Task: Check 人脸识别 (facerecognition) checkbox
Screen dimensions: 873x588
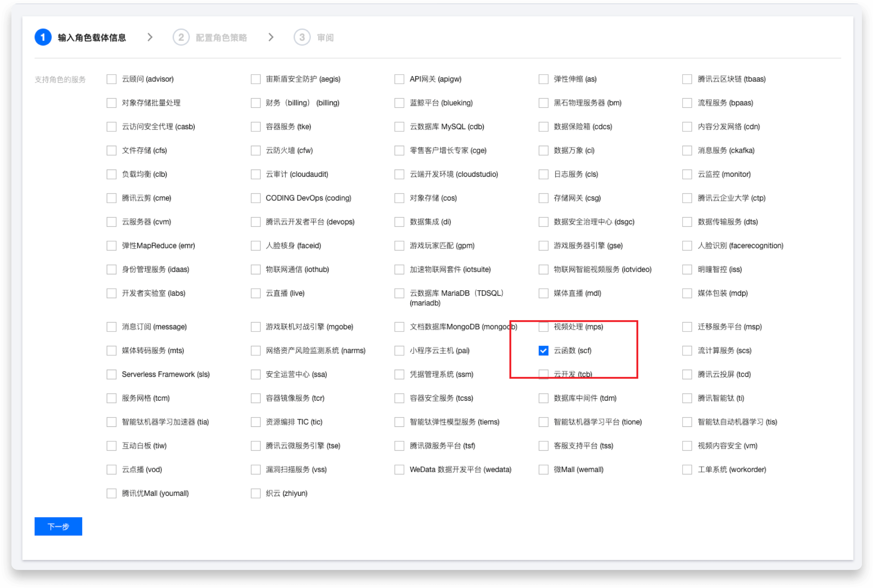Action: pyautogui.click(x=687, y=246)
